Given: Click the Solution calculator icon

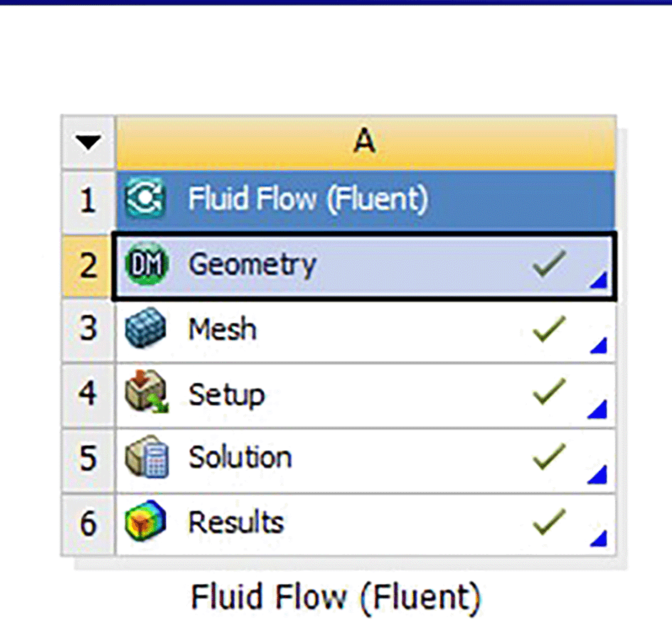Looking at the screenshot, I should click(x=146, y=457).
